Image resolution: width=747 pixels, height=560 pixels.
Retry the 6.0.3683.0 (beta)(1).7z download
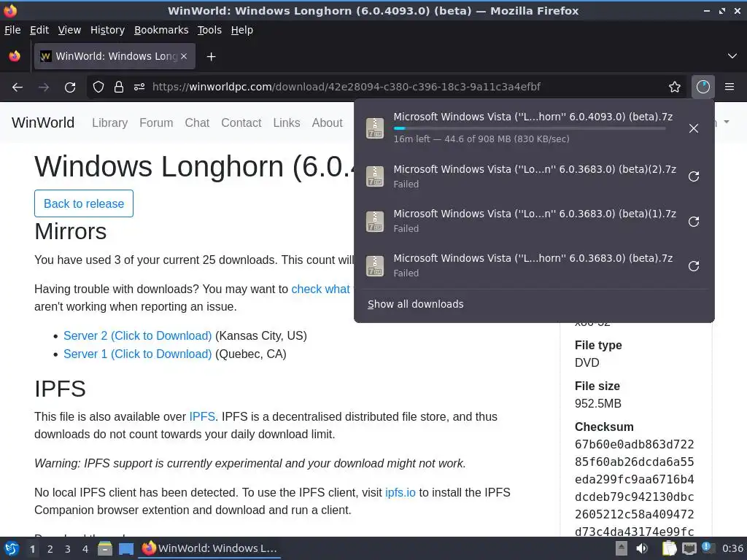[x=694, y=222]
